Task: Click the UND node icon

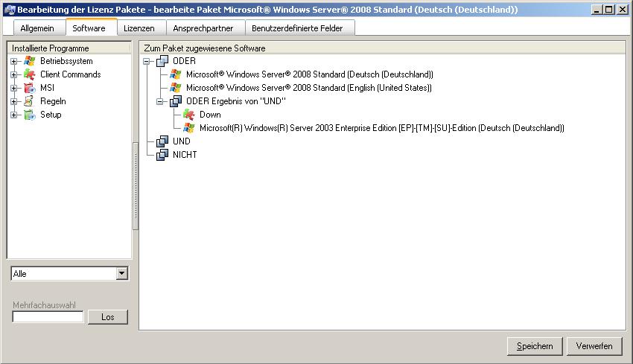Action: point(162,141)
